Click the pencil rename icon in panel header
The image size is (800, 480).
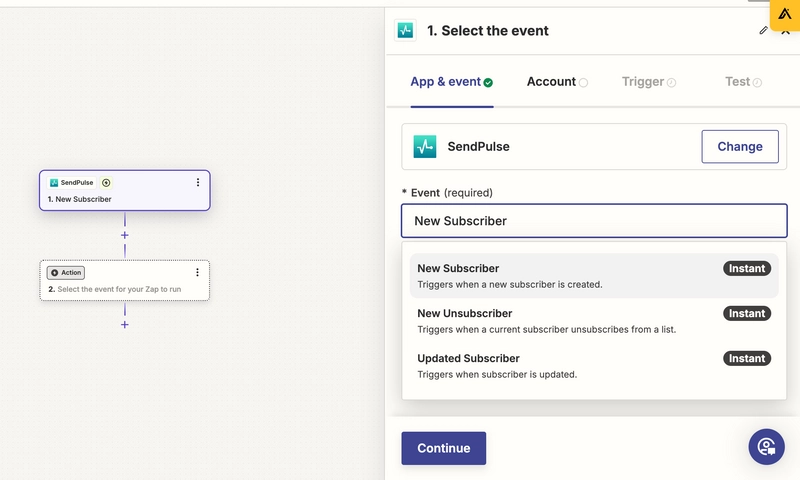click(763, 31)
